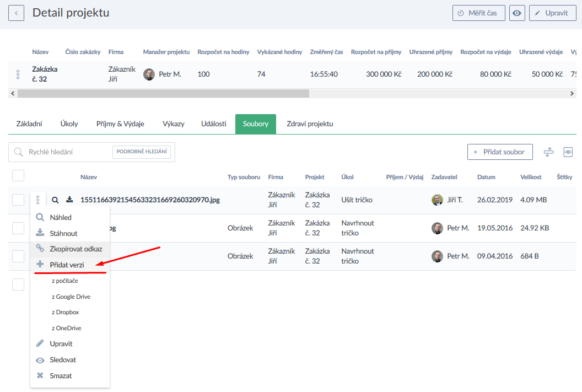This screenshot has height=392, width=582.
Task: Toggle the select-all checkbox in files header
Action: (18, 176)
